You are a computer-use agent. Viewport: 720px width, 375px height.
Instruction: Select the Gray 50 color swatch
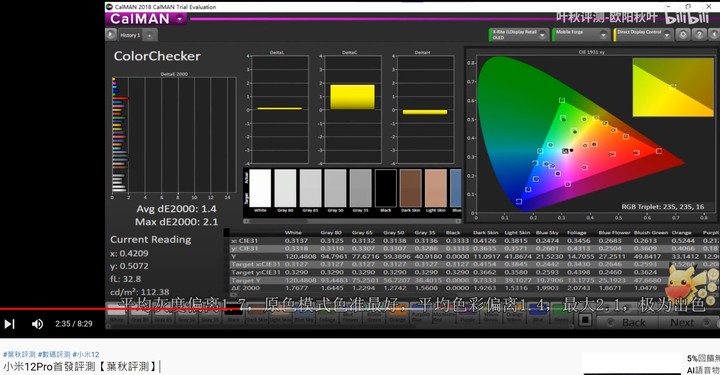click(335, 188)
